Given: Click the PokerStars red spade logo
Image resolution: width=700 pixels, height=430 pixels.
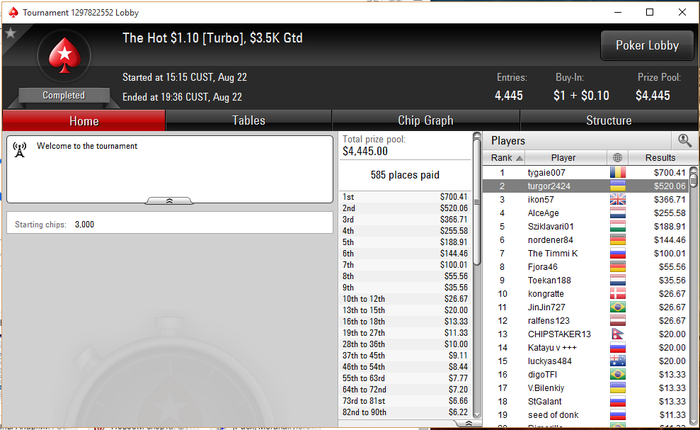Looking at the screenshot, I should 65,56.
